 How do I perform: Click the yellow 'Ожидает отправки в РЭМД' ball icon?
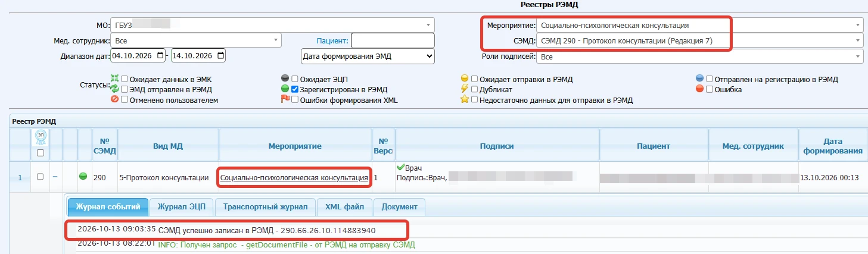(465, 79)
